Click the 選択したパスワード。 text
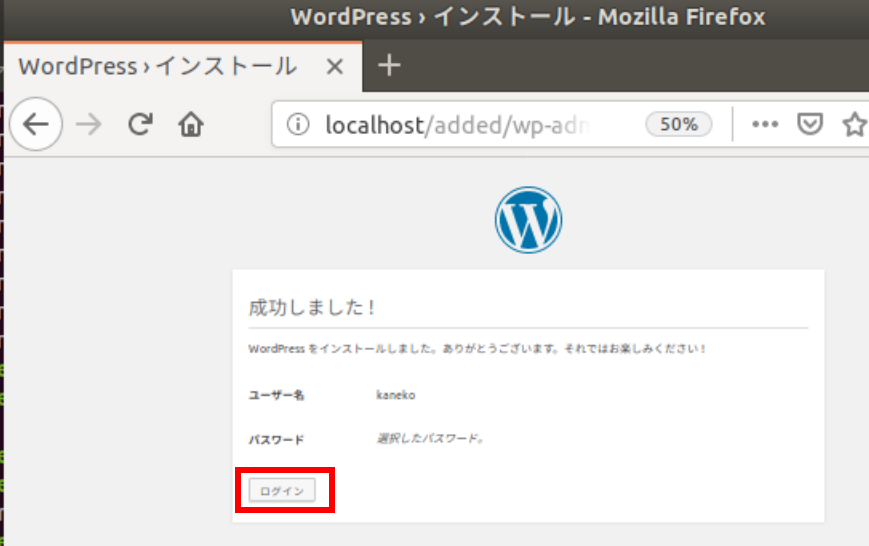Screen dimensions: 869x546 (x=431, y=438)
